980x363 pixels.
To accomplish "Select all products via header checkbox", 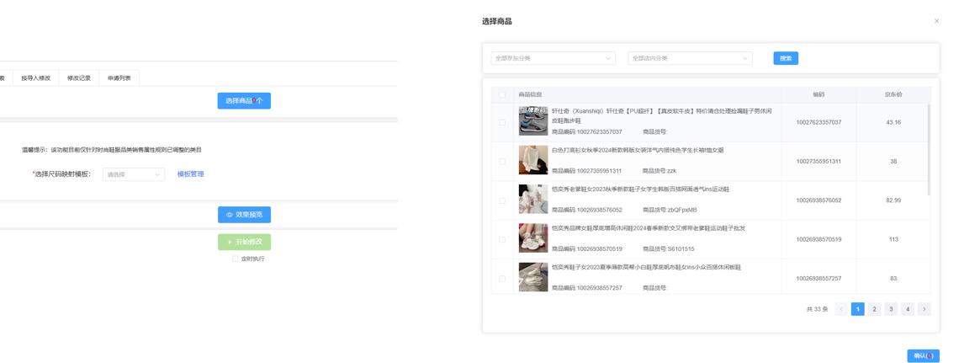I will (x=502, y=94).
